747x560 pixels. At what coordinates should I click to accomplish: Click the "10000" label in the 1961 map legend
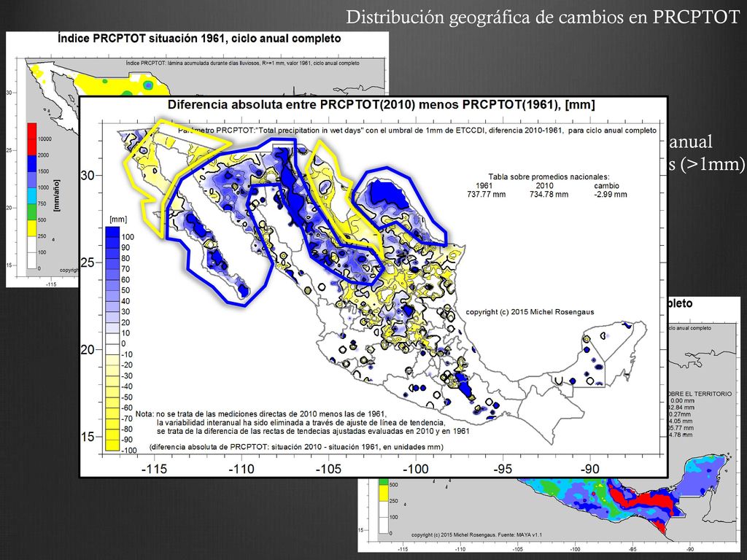pos(44,139)
